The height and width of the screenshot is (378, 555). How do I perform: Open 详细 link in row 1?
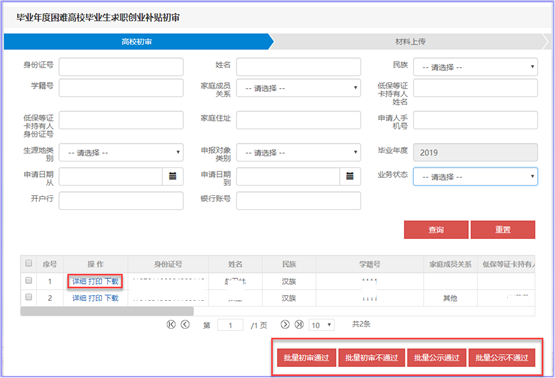(79, 281)
